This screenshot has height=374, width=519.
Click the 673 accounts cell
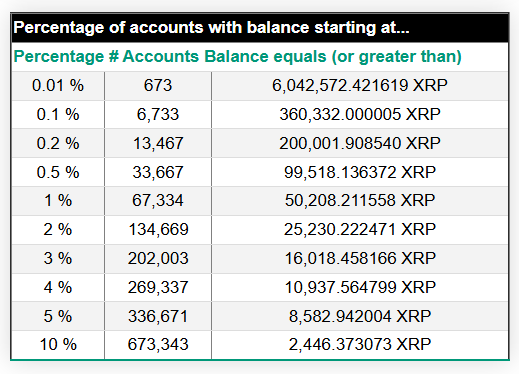tap(158, 85)
